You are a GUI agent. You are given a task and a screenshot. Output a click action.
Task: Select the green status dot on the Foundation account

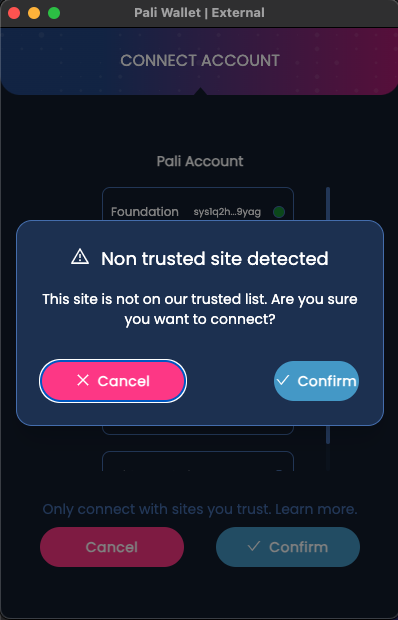click(x=279, y=212)
